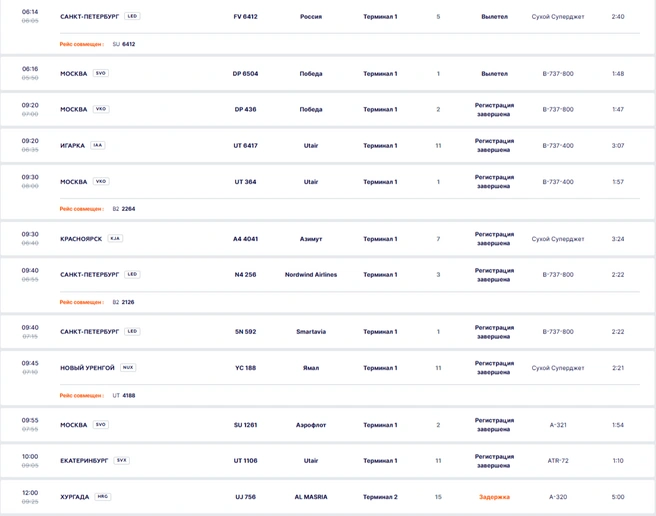Open flight number FV 6412
The height and width of the screenshot is (516, 656).
click(x=246, y=17)
